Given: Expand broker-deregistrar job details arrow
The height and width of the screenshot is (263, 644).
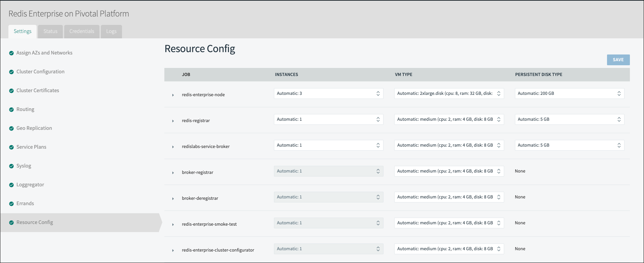Looking at the screenshot, I should (x=173, y=199).
